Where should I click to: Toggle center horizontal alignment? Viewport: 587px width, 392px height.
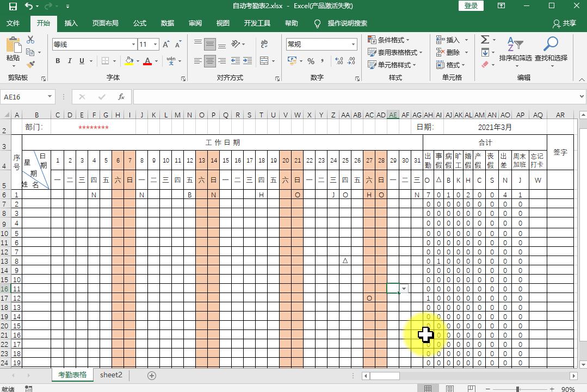[x=210, y=61]
